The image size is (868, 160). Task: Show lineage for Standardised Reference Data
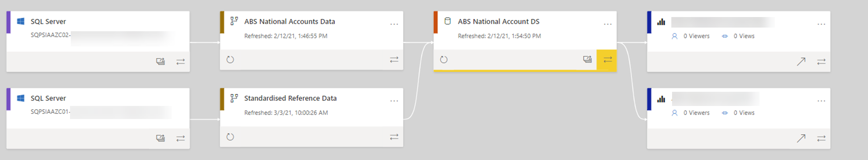point(394,137)
